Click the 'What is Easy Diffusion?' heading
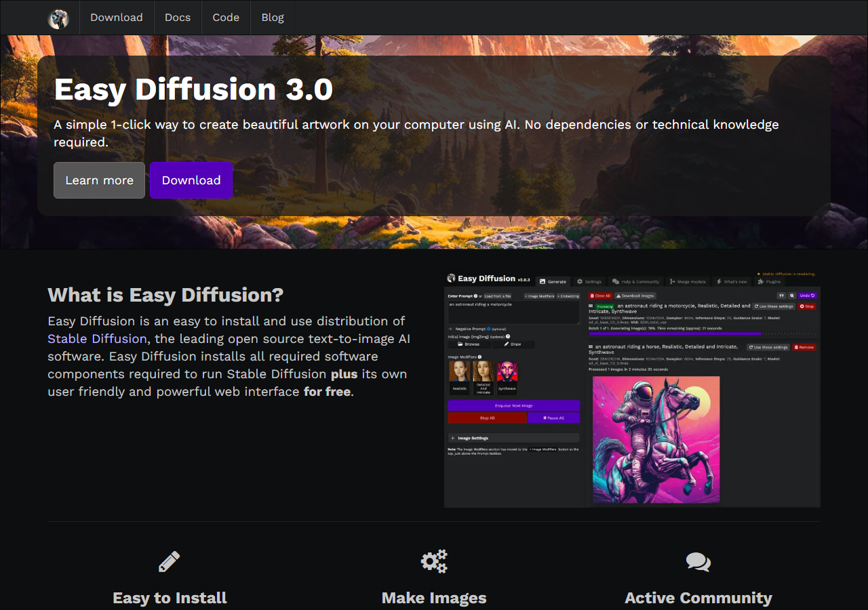Viewport: 868px width, 610px height. coord(165,295)
